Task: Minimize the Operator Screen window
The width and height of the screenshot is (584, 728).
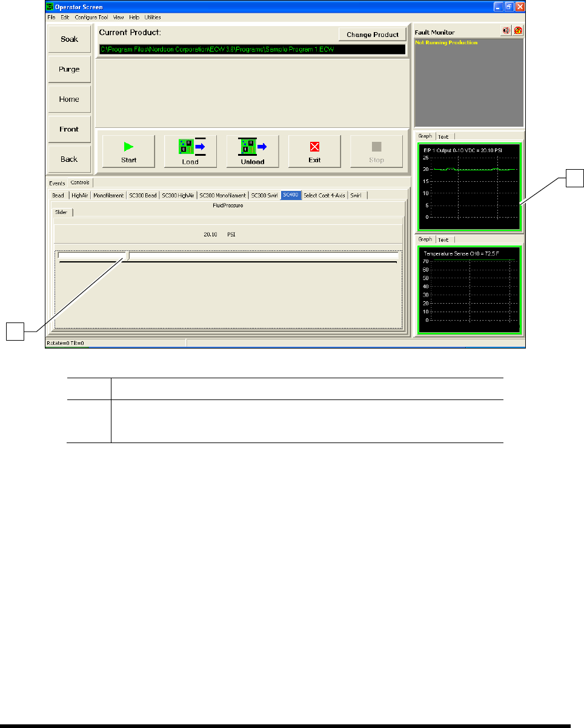Action: (497, 6)
